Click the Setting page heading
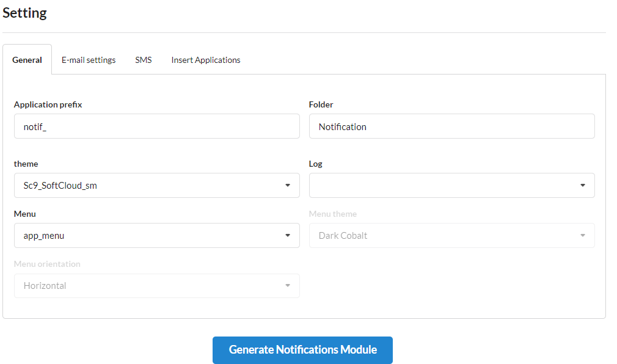This screenshot has height=364, width=617. click(24, 13)
